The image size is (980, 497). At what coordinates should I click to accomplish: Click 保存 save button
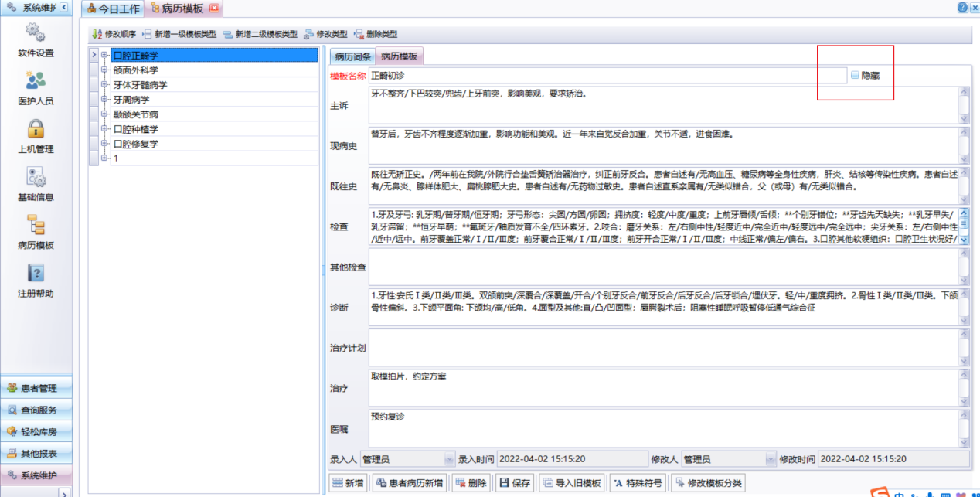pos(516,483)
